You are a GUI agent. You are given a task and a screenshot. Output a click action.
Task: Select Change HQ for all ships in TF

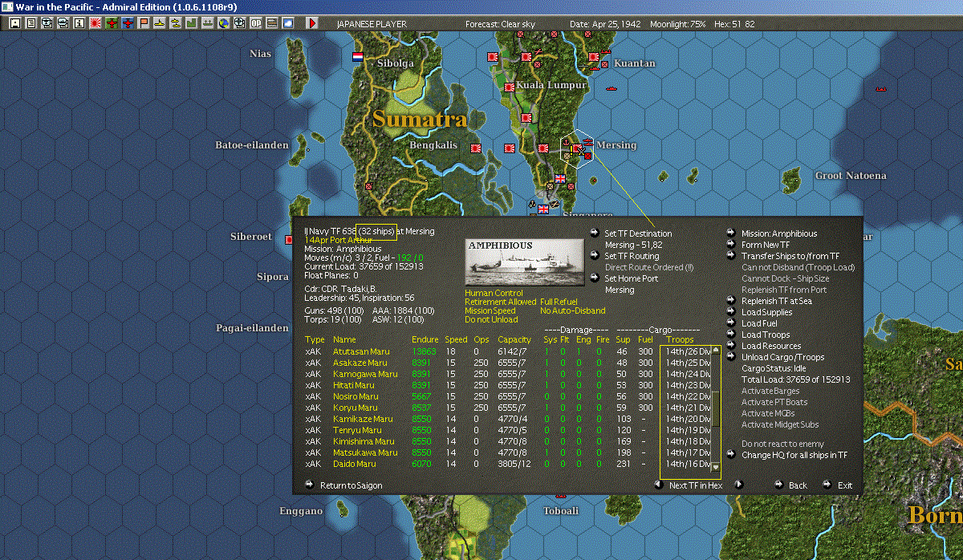[x=794, y=455]
